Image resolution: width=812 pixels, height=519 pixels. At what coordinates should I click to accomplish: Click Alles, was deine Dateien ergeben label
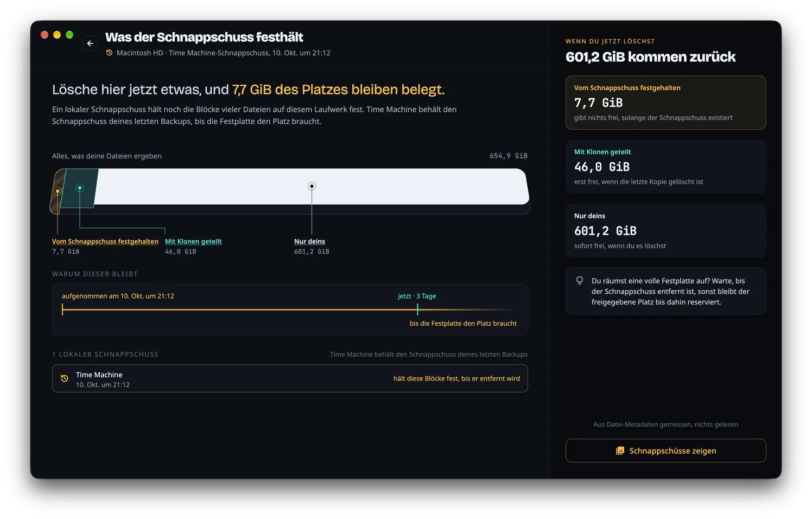coord(107,156)
